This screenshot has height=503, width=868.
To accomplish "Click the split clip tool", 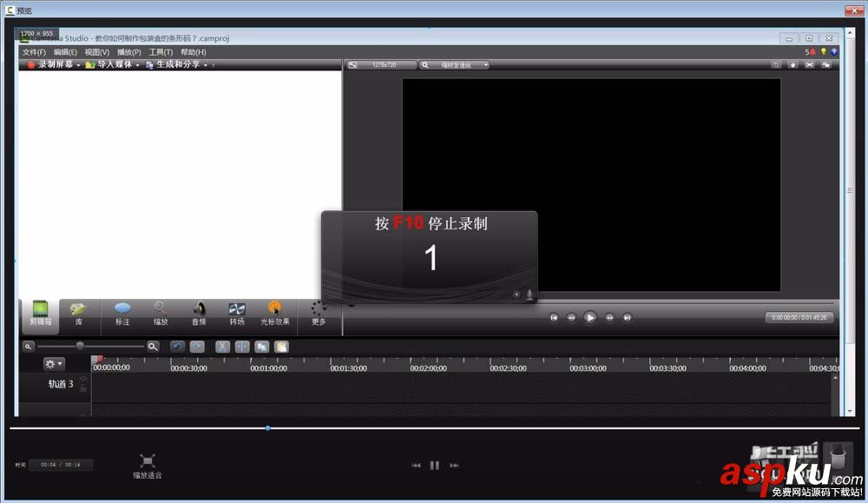I will tap(242, 347).
